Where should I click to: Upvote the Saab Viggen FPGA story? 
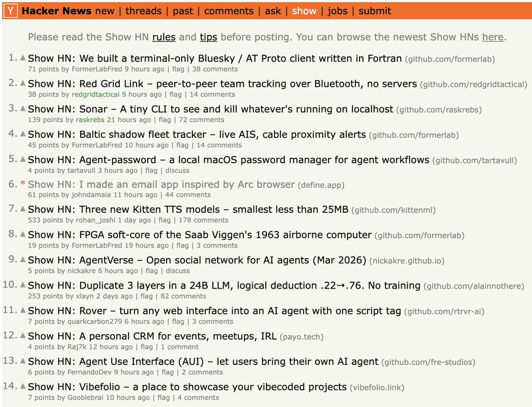(x=23, y=234)
